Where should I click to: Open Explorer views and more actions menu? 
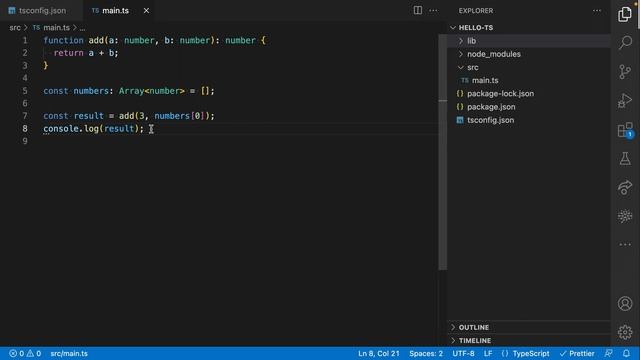597,11
